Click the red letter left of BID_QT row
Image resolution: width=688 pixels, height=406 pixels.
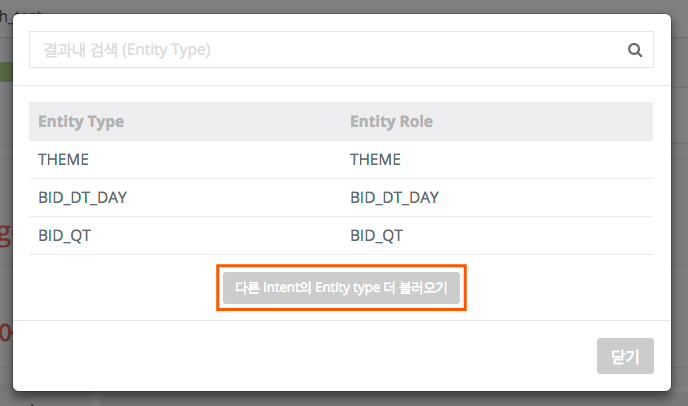click(5, 236)
